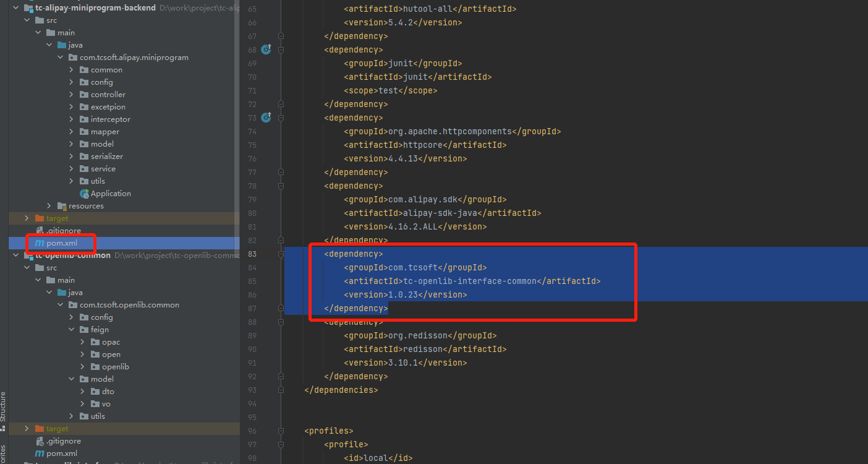This screenshot has height=464, width=868.
Task: Collapse the feign package chevron
Action: (71, 330)
